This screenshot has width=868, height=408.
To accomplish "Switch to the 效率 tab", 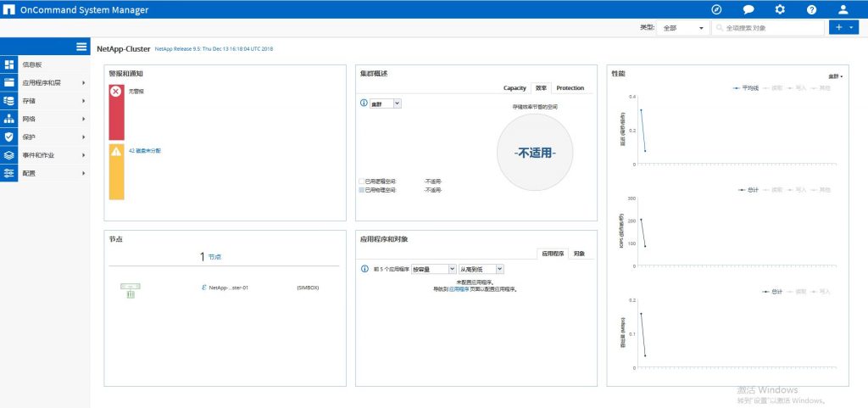I will pos(541,88).
